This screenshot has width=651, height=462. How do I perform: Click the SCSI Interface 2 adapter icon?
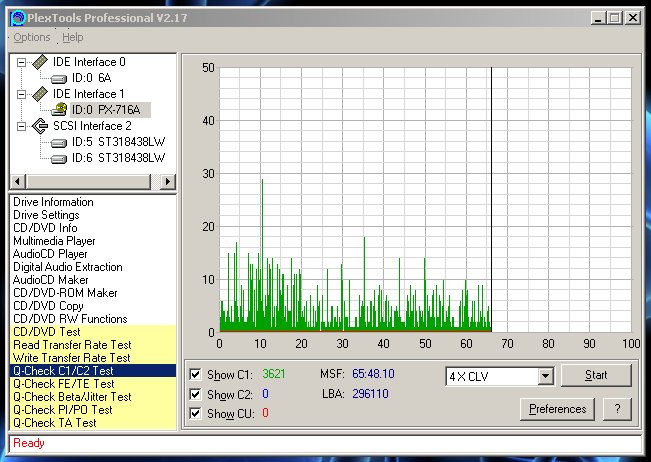pos(39,126)
